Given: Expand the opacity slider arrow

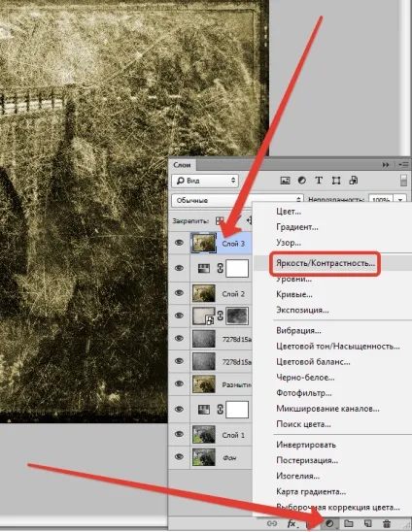Looking at the screenshot, I should pos(400,200).
